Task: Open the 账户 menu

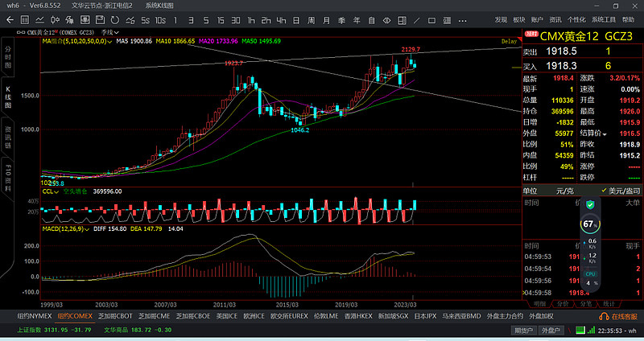Action: tap(537, 19)
